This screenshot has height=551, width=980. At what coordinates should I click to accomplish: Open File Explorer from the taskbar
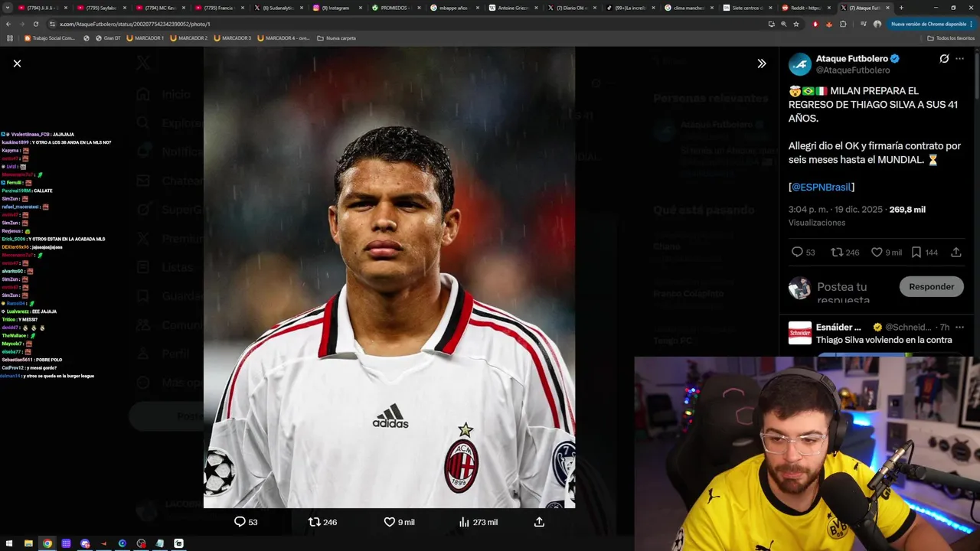(x=28, y=543)
